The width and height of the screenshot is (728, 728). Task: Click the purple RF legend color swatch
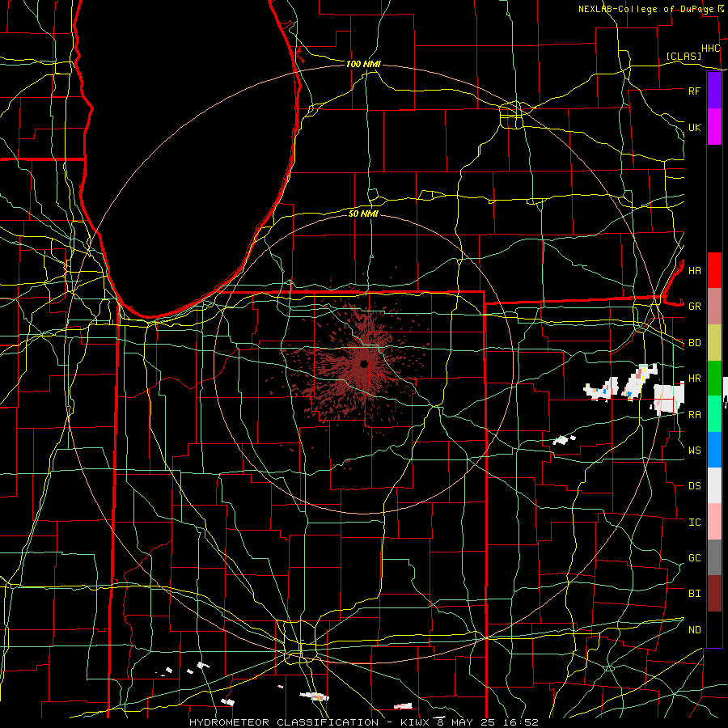[x=714, y=91]
